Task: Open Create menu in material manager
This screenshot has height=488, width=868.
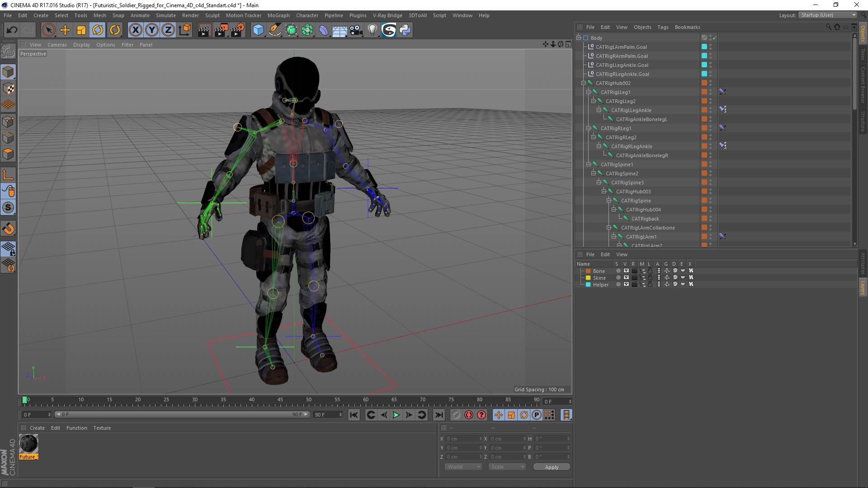Action: pos(37,428)
